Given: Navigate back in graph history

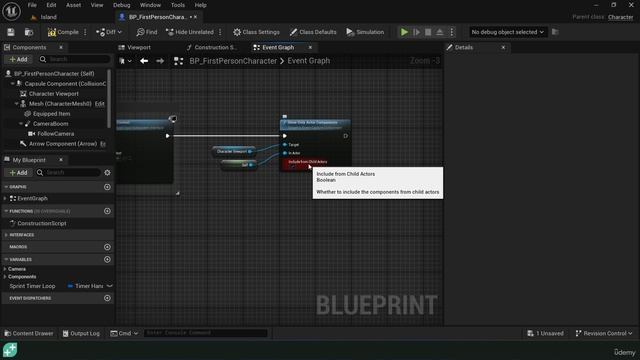Looking at the screenshot, I should click(x=144, y=61).
